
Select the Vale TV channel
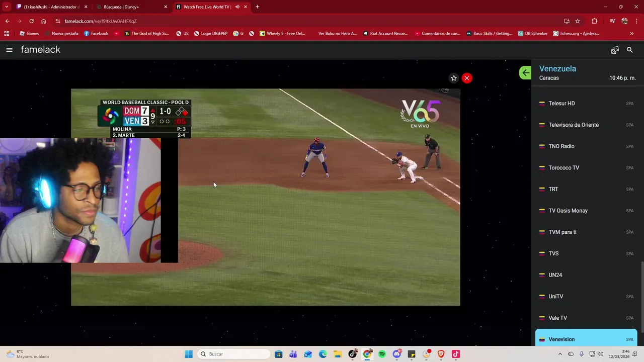pos(586,318)
